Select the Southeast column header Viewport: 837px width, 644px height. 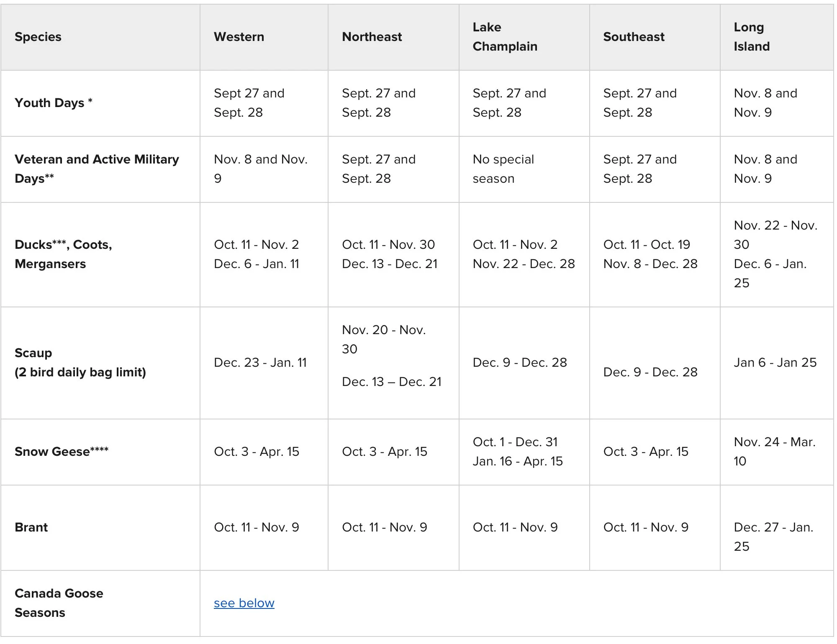click(x=634, y=37)
